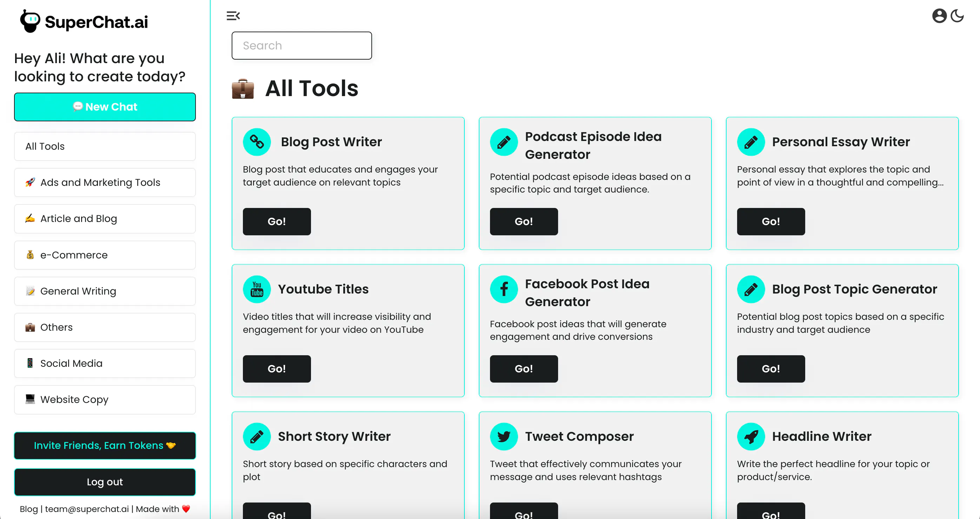Image resolution: width=980 pixels, height=519 pixels.
Task: Focus the Search input field
Action: (302, 46)
